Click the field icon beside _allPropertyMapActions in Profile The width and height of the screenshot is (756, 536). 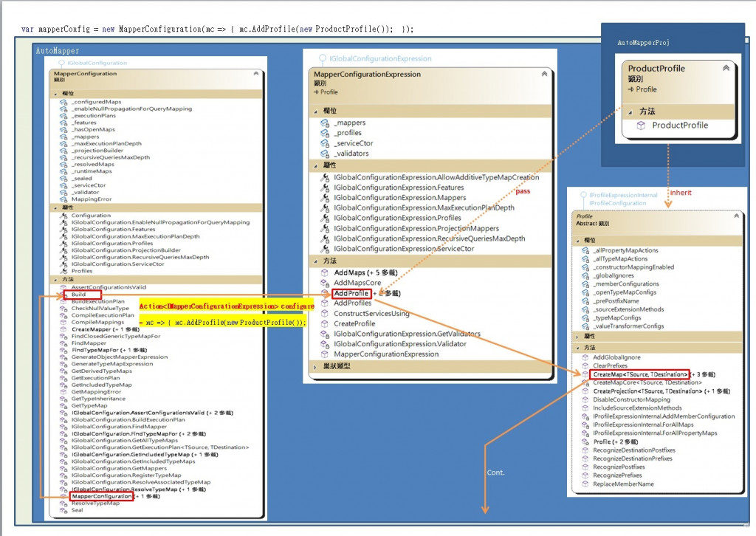pyautogui.click(x=585, y=250)
